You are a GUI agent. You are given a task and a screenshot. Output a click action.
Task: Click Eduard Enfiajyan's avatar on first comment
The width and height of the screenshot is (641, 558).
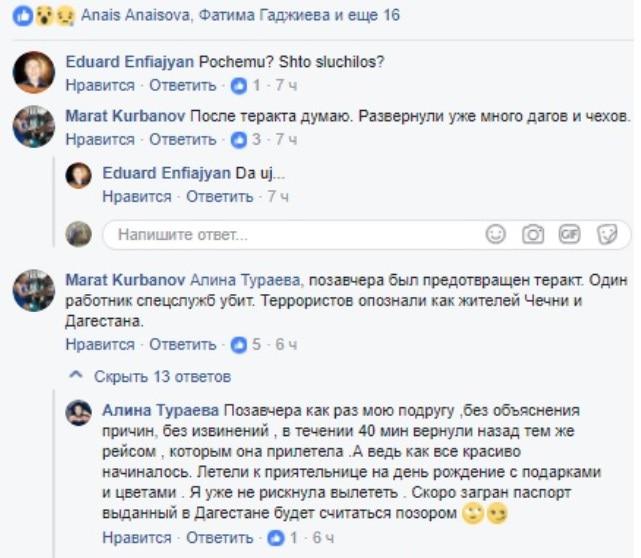(32, 72)
